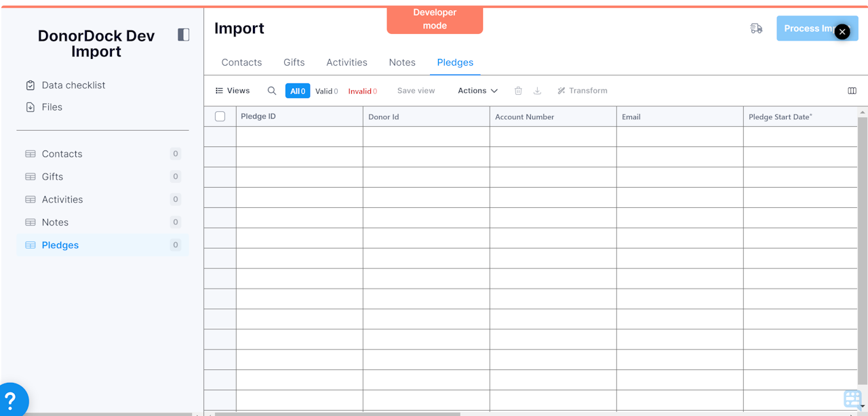Viewport: 868px width, 416px height.
Task: Select the Transform wand tool
Action: (x=582, y=90)
